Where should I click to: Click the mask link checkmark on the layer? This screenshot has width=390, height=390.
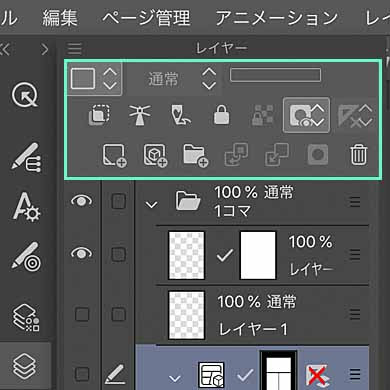coord(225,256)
